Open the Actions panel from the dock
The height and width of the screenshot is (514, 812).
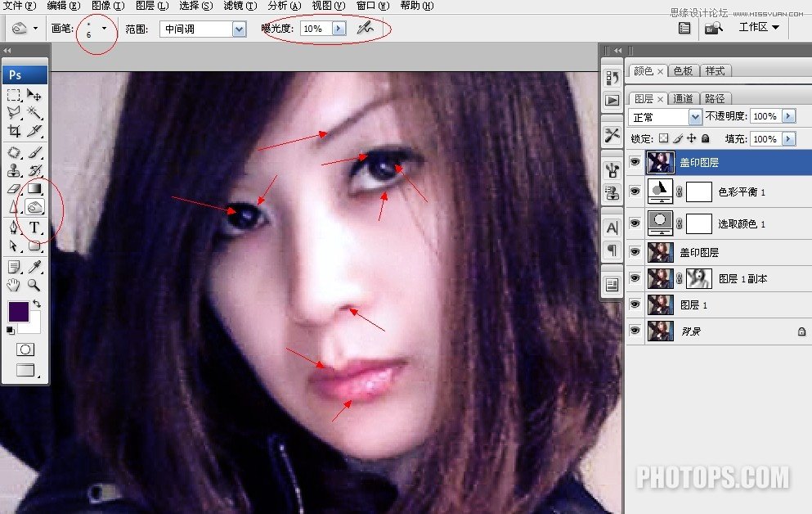[x=612, y=100]
